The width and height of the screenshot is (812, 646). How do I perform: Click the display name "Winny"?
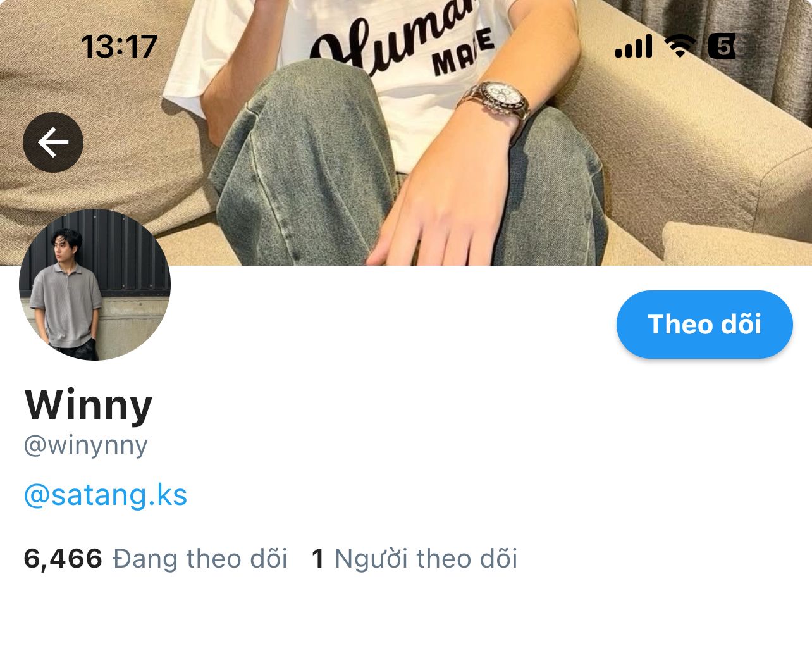coord(89,405)
